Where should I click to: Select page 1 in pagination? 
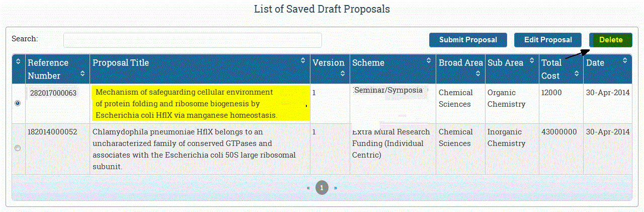pos(322,188)
